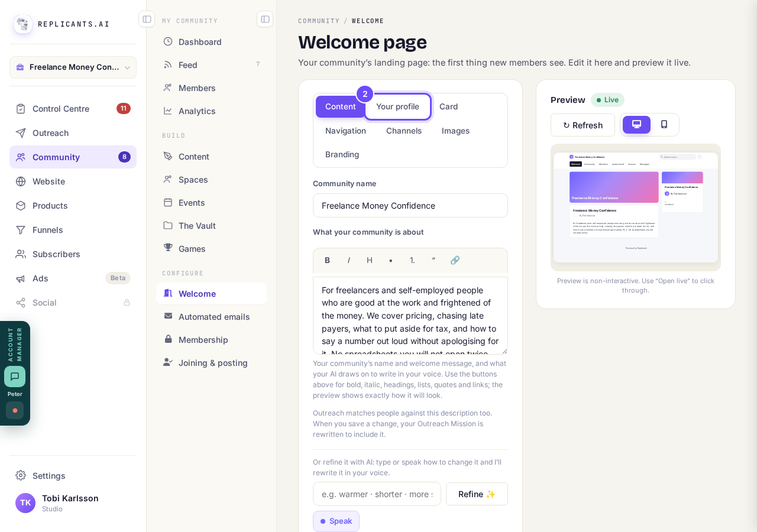The height and width of the screenshot is (532, 757).
Task: Open the Images tab
Action: click(x=456, y=131)
